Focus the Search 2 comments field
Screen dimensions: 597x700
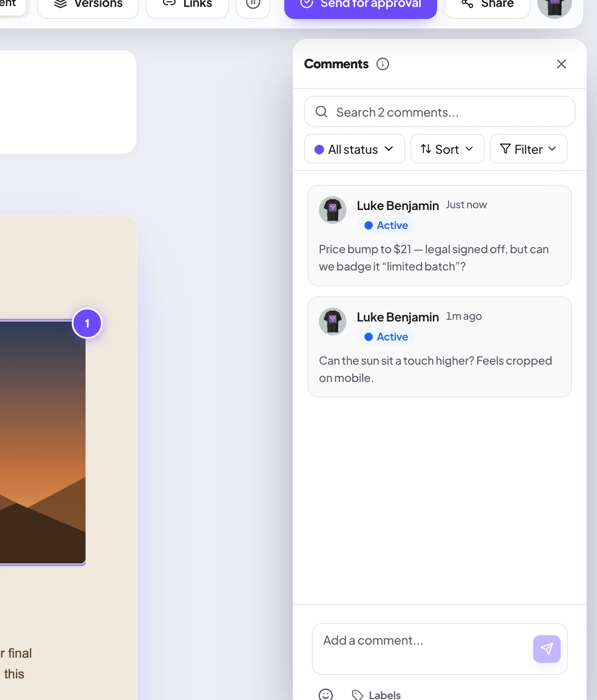click(x=440, y=111)
